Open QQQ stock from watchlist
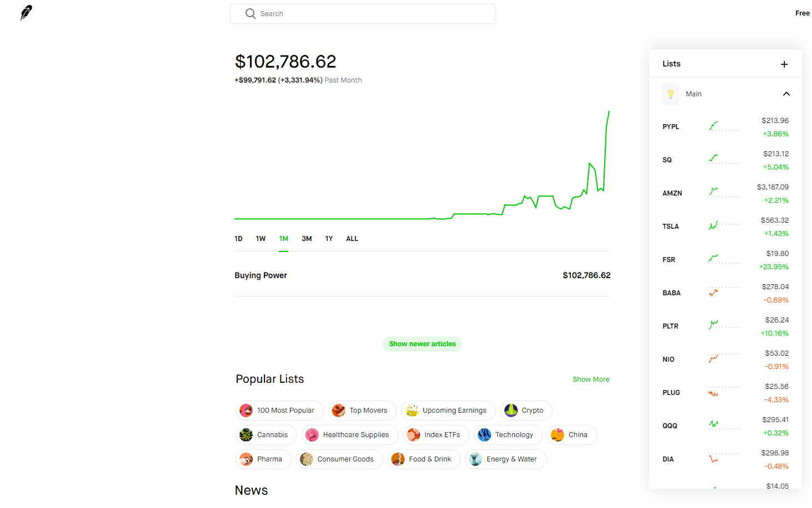812x508 pixels. pyautogui.click(x=726, y=426)
